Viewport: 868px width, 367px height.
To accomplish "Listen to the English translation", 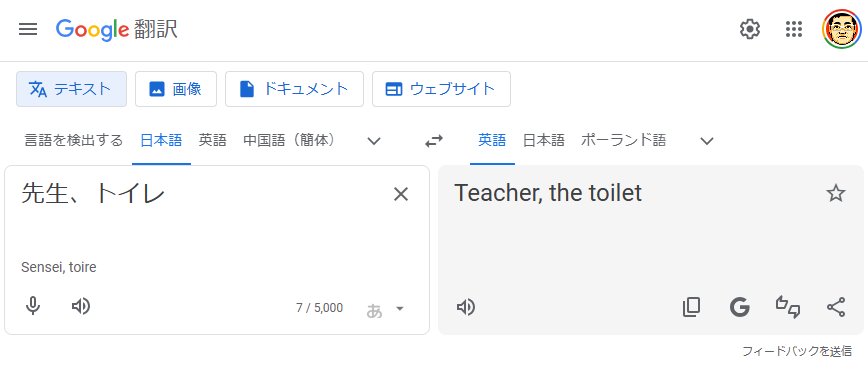I will click(466, 307).
